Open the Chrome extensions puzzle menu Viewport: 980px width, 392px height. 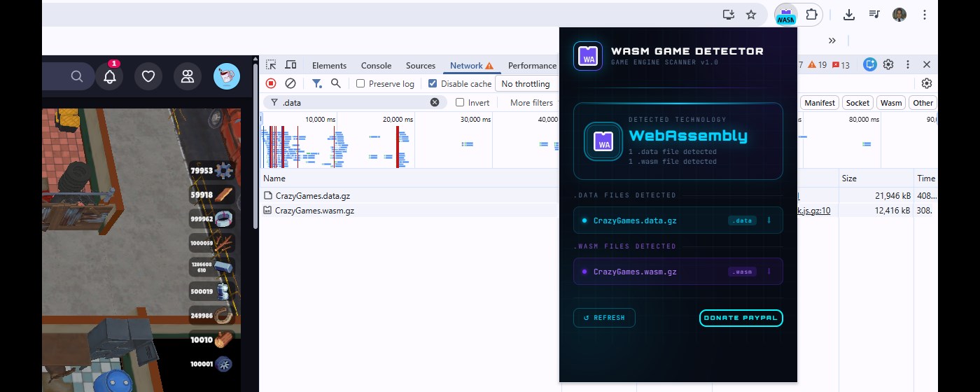pyautogui.click(x=811, y=15)
